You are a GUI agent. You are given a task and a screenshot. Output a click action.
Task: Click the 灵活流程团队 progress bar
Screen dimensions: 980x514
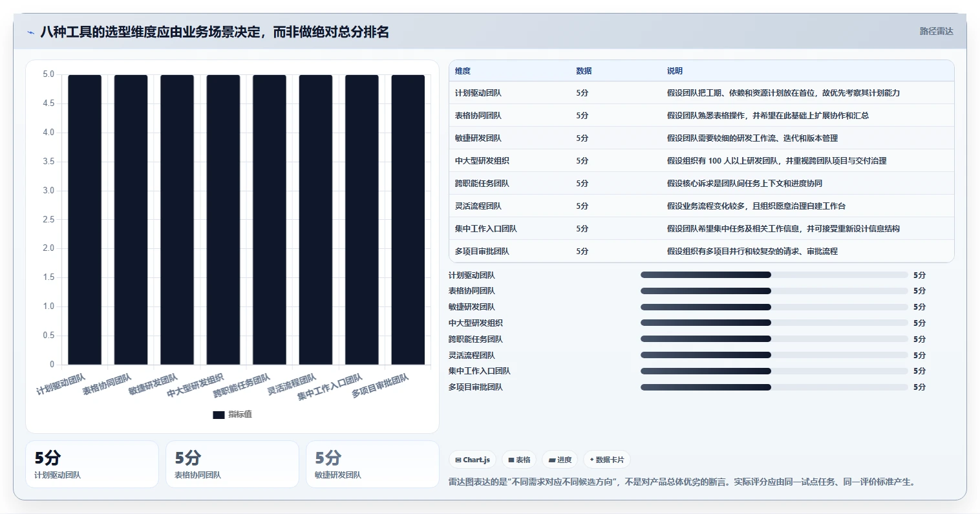[x=774, y=355]
